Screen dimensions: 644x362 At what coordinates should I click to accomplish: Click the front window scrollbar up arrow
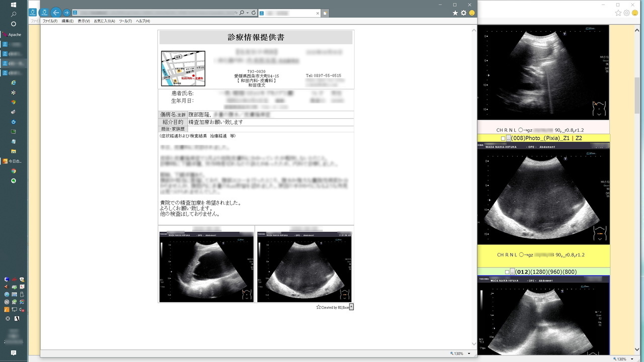[474, 30]
